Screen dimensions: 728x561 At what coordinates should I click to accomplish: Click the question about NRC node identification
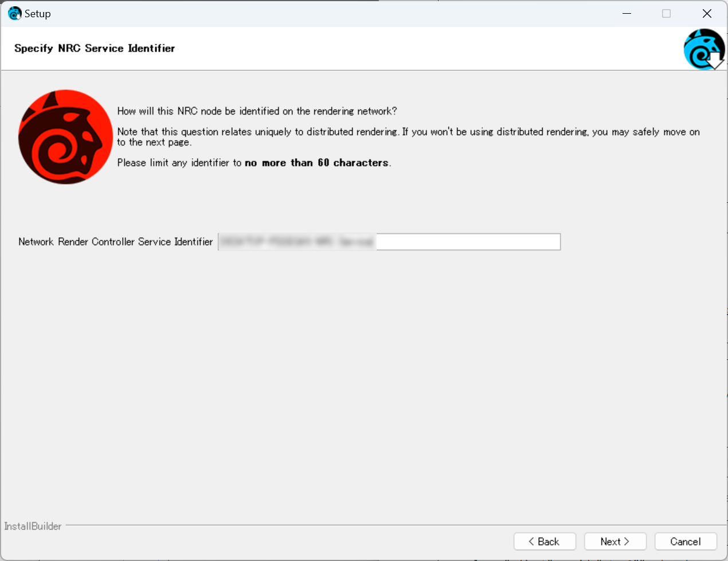coord(257,111)
